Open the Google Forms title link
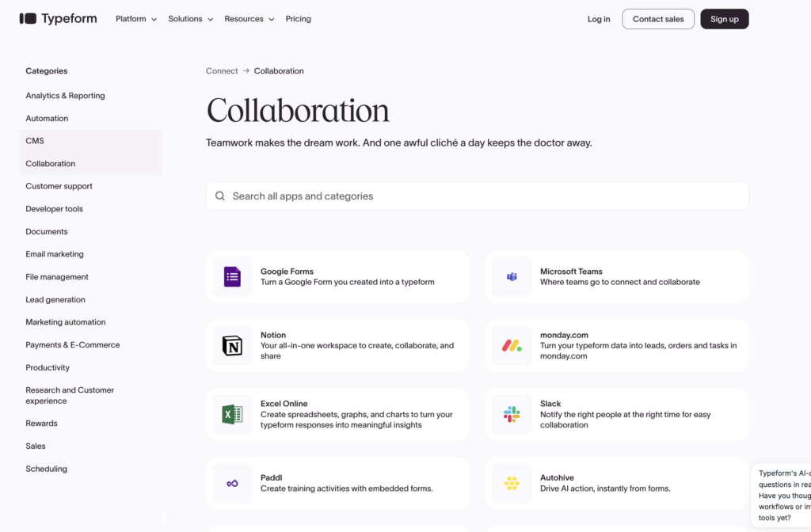The width and height of the screenshot is (811, 532). (287, 272)
